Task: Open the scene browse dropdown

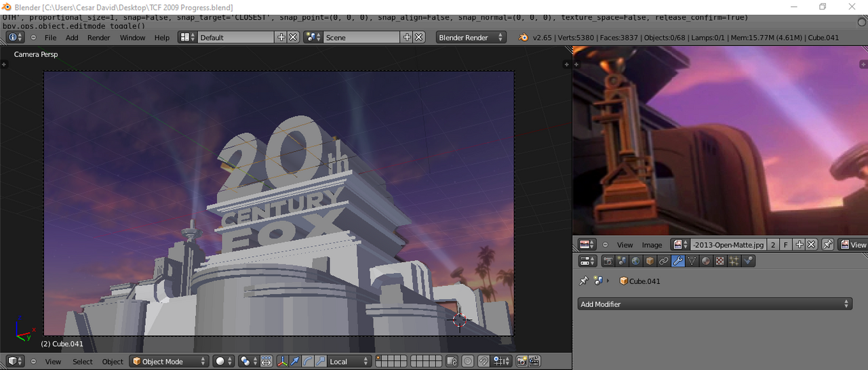Action: 313,37
